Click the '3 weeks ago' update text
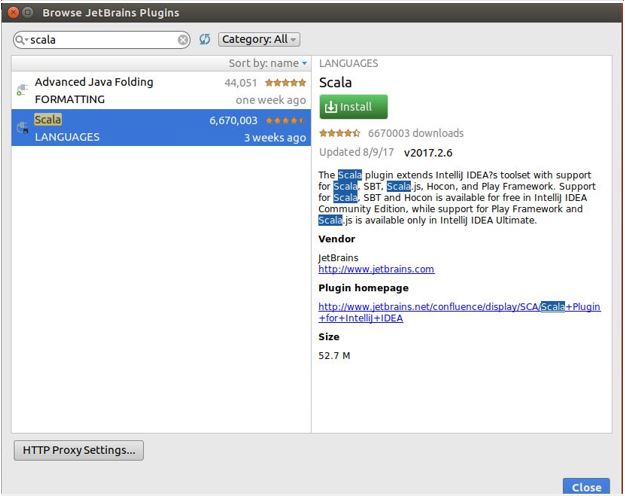 tap(275, 138)
